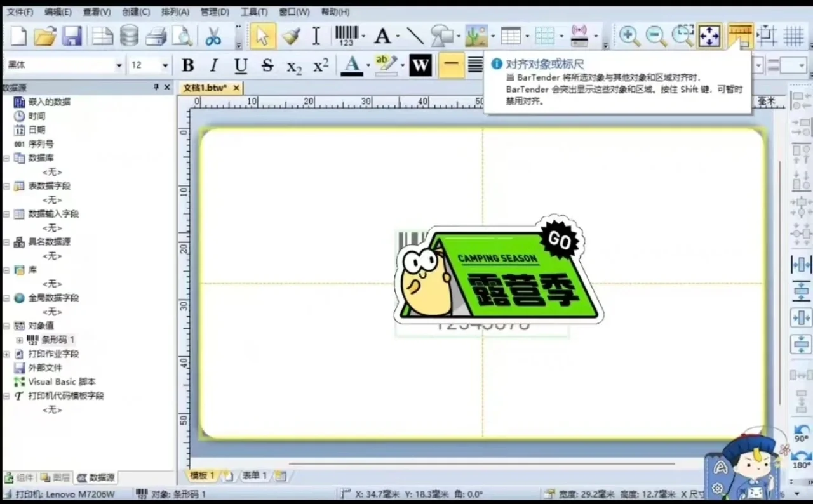Switch to the 表单 1 tab
813x504 pixels.
pos(254,475)
